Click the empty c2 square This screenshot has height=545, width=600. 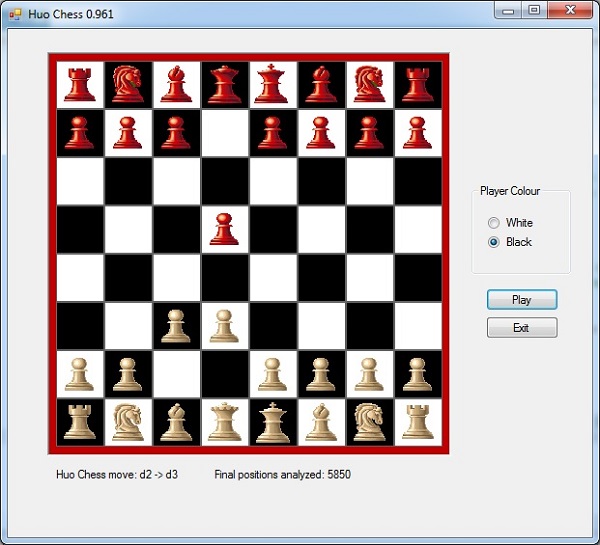click(176, 374)
